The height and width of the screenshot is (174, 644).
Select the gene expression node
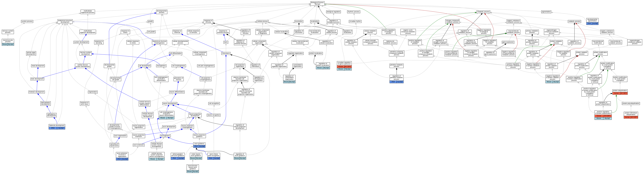pos(508,42)
